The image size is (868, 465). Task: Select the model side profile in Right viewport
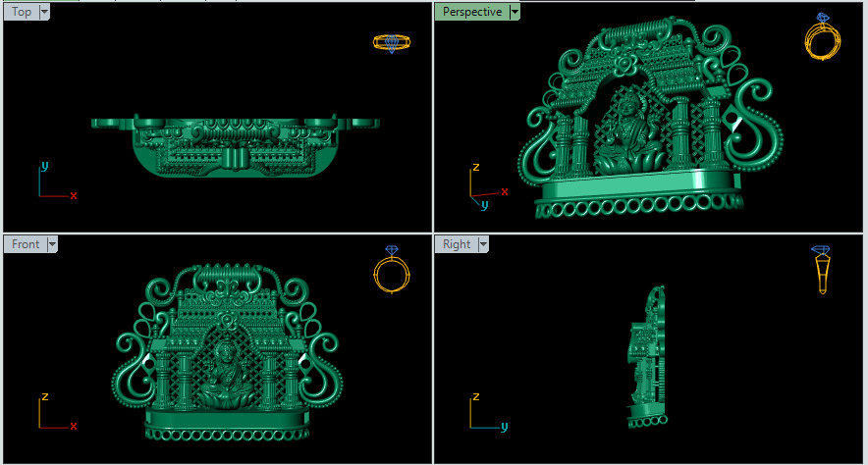(648, 357)
